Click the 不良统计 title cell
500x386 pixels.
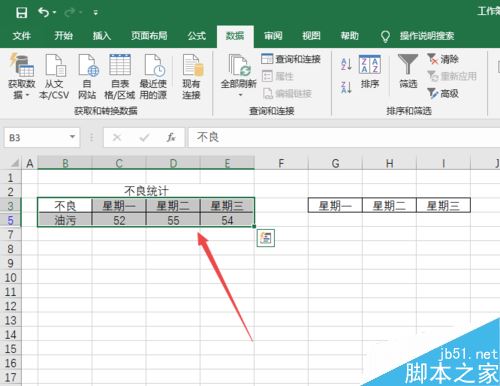pyautogui.click(x=146, y=191)
